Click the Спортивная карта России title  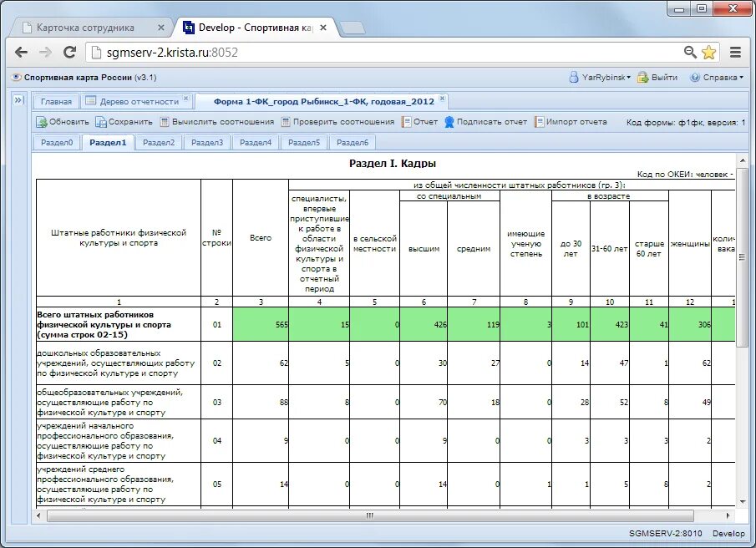(x=78, y=77)
